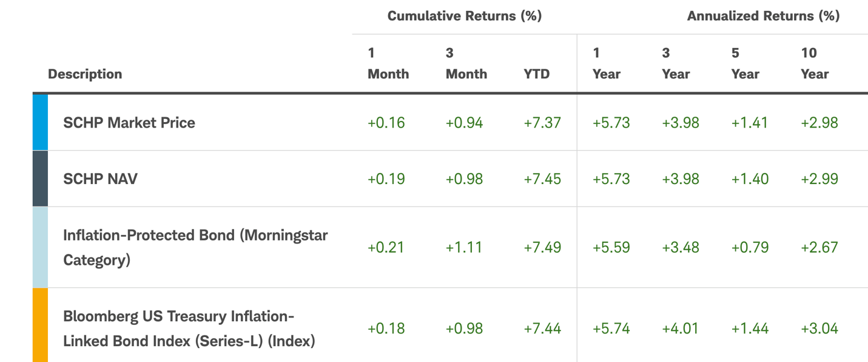Click the dark slate SCHP NAV color swatch
Image resolution: width=868 pixels, height=362 pixels.
pyautogui.click(x=40, y=179)
